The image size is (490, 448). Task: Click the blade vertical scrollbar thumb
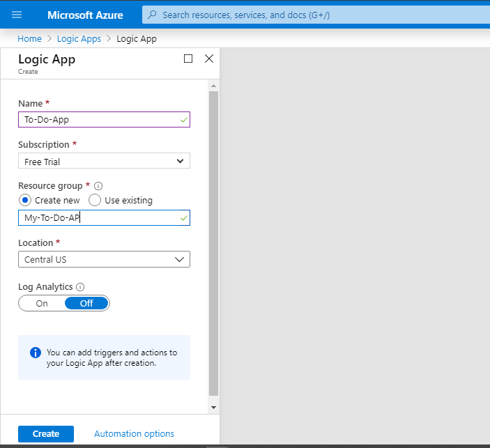click(214, 244)
